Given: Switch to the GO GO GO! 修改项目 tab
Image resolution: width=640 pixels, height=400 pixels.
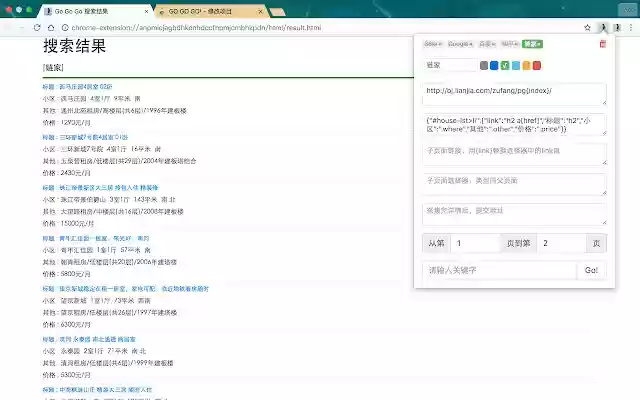Looking at the screenshot, I should tap(210, 11).
